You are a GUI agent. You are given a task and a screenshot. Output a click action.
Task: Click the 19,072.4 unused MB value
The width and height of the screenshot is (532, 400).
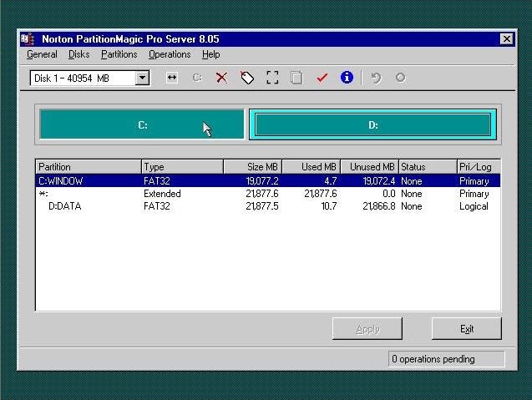(379, 181)
